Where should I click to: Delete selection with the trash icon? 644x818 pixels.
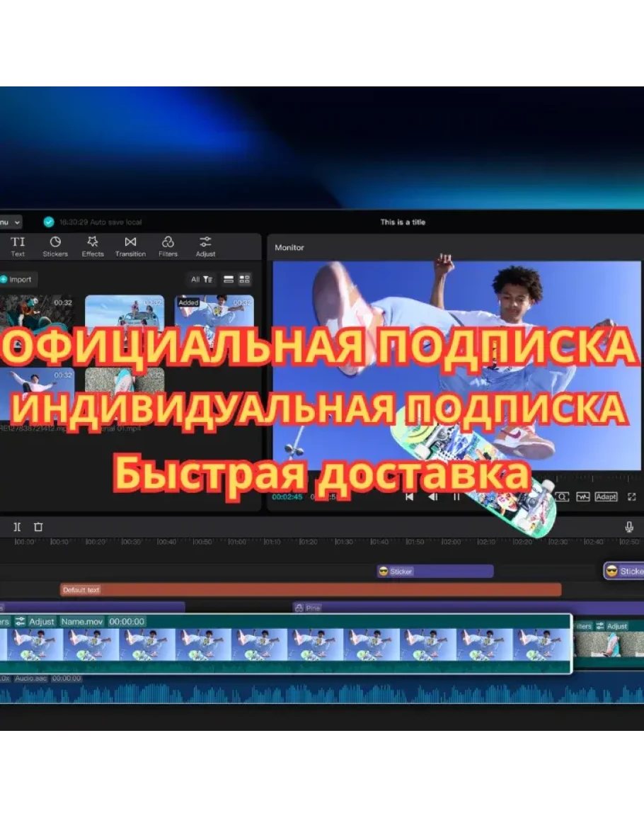(x=39, y=527)
